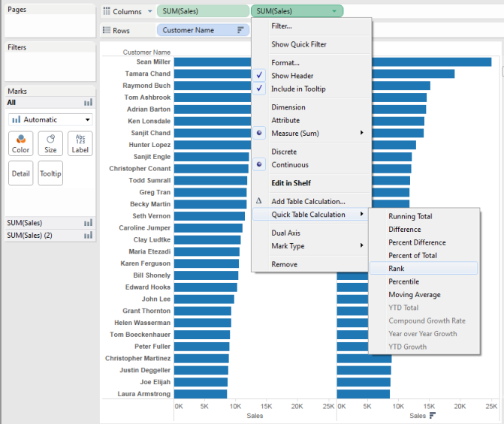Click bar chart icon on the All marks row

88,103
